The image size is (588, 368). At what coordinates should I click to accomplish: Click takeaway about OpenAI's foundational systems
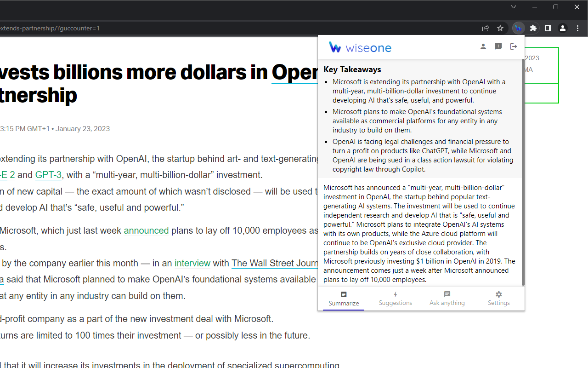click(418, 121)
